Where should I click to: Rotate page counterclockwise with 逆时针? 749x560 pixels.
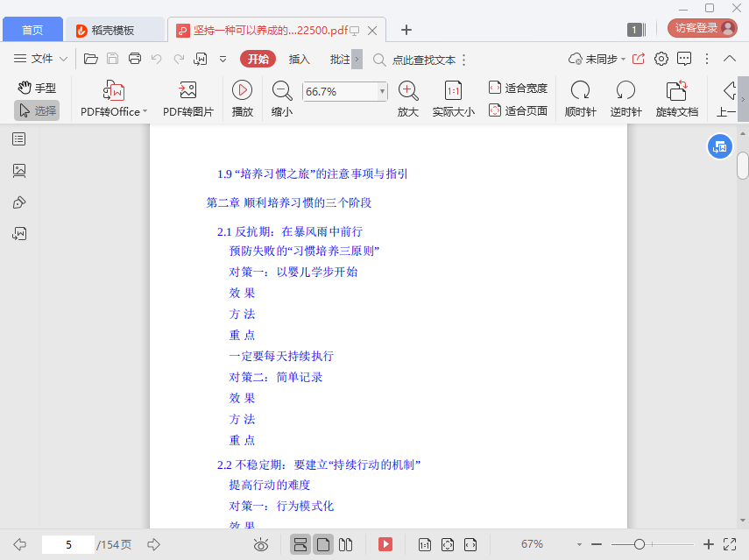point(625,90)
